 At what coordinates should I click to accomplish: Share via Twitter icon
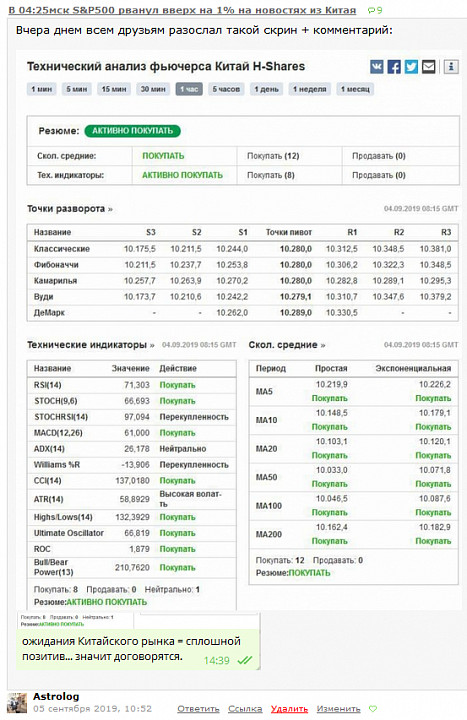pyautogui.click(x=411, y=67)
